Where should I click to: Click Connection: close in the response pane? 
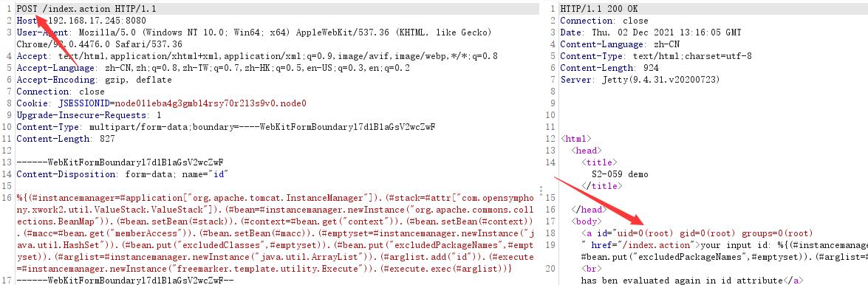[604, 21]
